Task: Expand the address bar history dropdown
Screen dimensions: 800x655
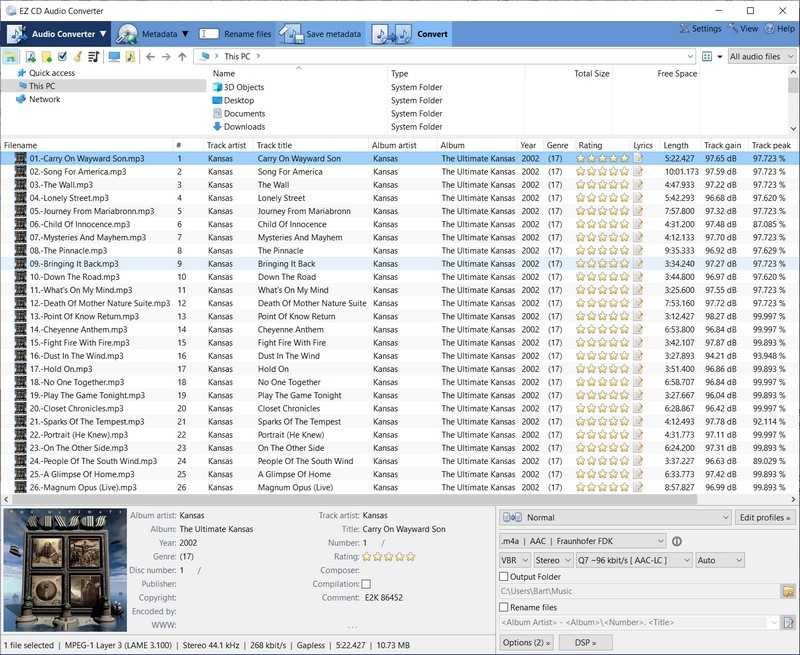Action: pyautogui.click(x=690, y=57)
